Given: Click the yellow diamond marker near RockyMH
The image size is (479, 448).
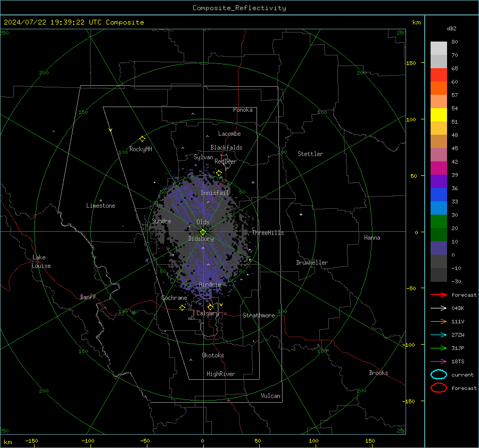Looking at the screenshot, I should click(142, 139).
